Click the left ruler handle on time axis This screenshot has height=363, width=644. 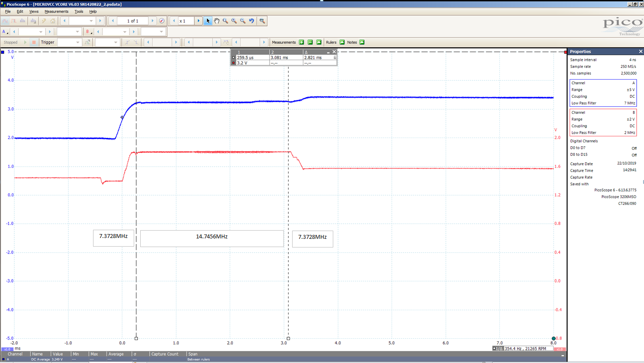[136, 338]
